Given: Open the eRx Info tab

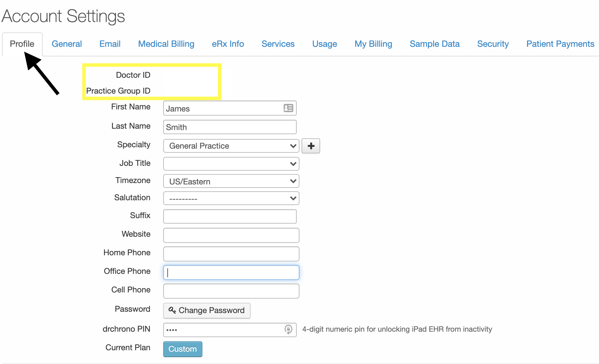Looking at the screenshot, I should pos(228,44).
